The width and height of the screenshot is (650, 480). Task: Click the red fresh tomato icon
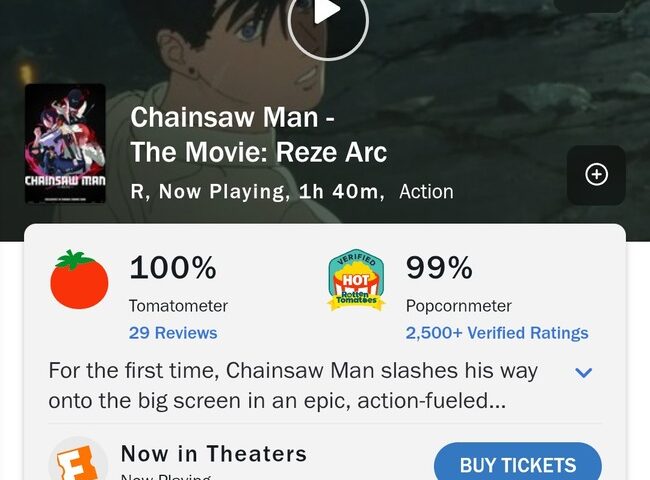point(79,280)
